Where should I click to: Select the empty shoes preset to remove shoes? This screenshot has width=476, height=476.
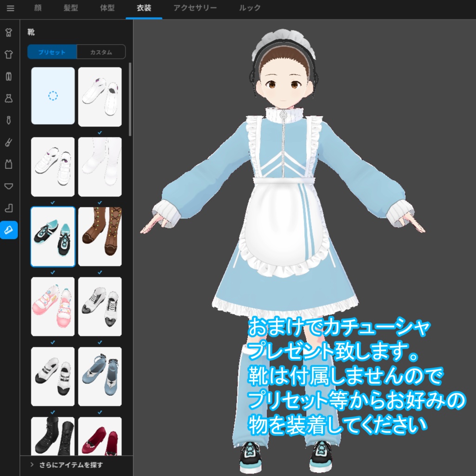[x=53, y=96]
